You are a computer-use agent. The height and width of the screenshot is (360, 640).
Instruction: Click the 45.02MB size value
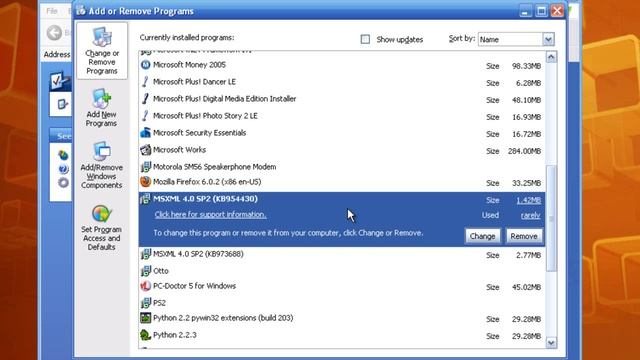[x=527, y=287]
